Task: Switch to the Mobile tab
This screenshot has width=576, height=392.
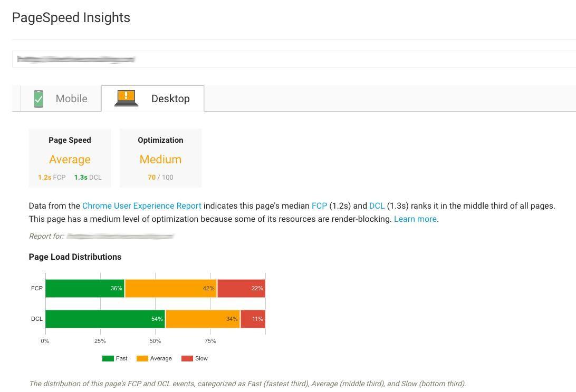Action: pos(71,99)
